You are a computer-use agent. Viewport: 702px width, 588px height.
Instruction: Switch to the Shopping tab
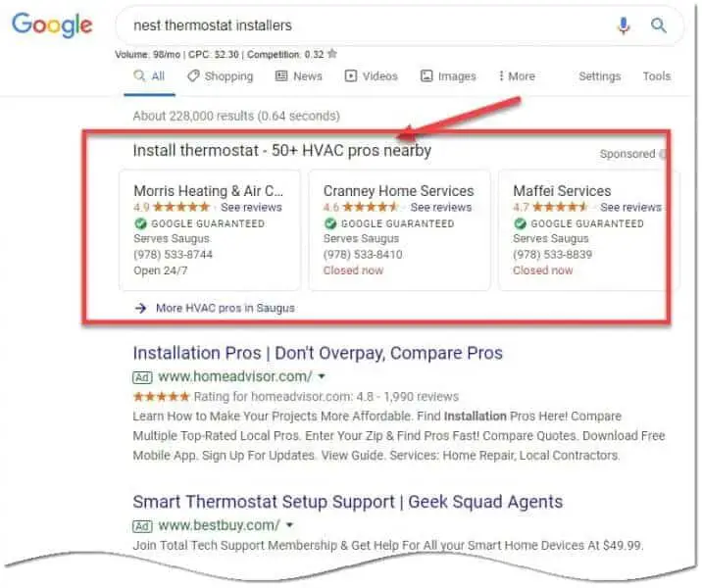(x=221, y=76)
